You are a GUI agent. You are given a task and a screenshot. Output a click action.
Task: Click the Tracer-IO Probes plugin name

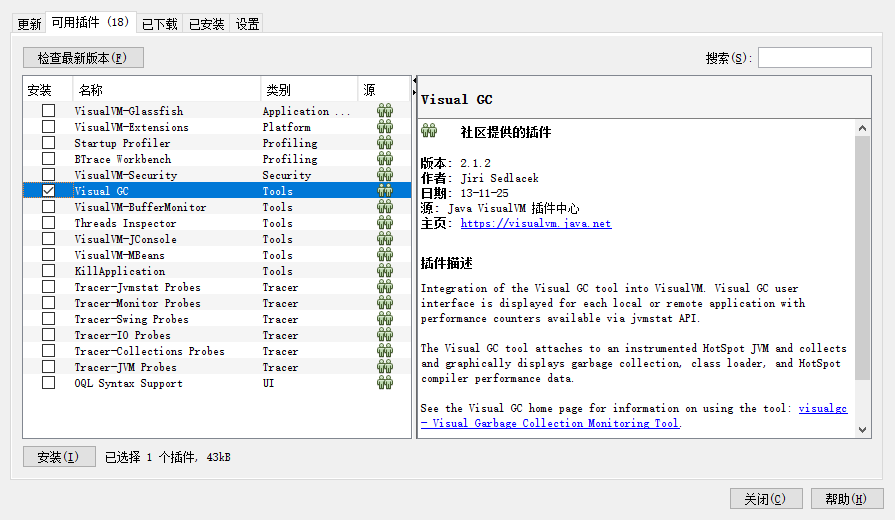click(x=123, y=335)
